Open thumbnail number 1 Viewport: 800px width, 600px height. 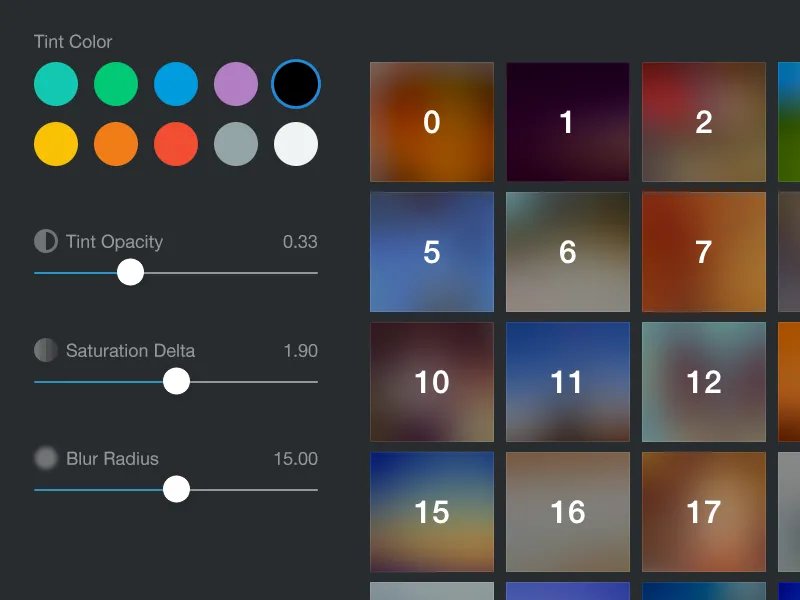pyautogui.click(x=568, y=122)
